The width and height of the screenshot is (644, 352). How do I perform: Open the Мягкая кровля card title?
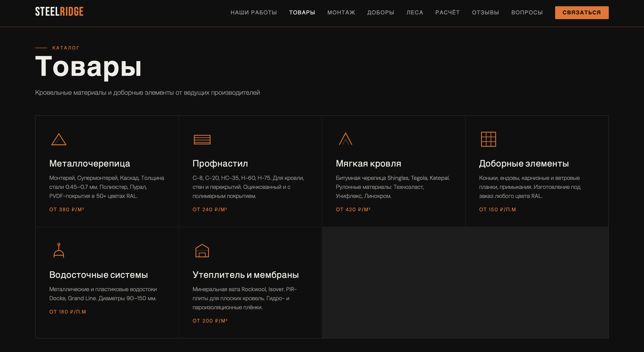pos(368,164)
